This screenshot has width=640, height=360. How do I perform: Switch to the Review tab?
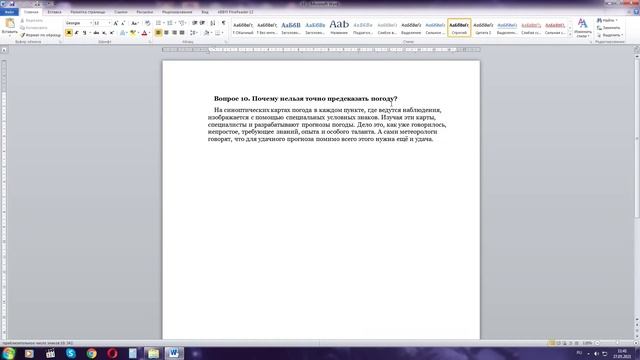pyautogui.click(x=177, y=12)
